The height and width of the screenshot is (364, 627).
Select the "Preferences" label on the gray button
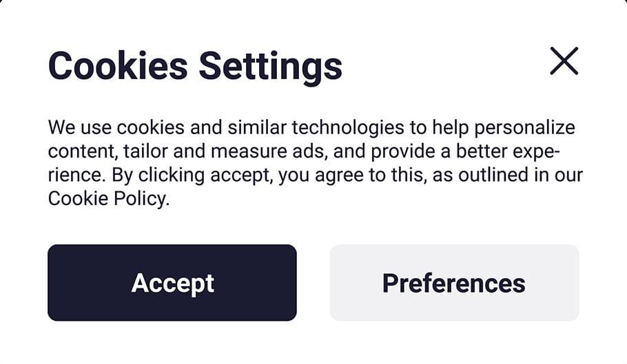click(454, 283)
